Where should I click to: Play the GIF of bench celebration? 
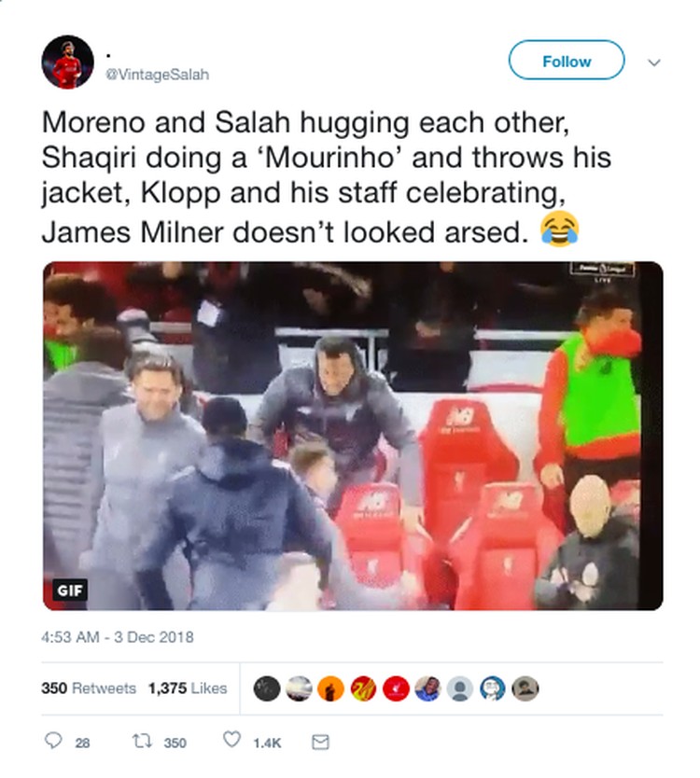(x=353, y=436)
